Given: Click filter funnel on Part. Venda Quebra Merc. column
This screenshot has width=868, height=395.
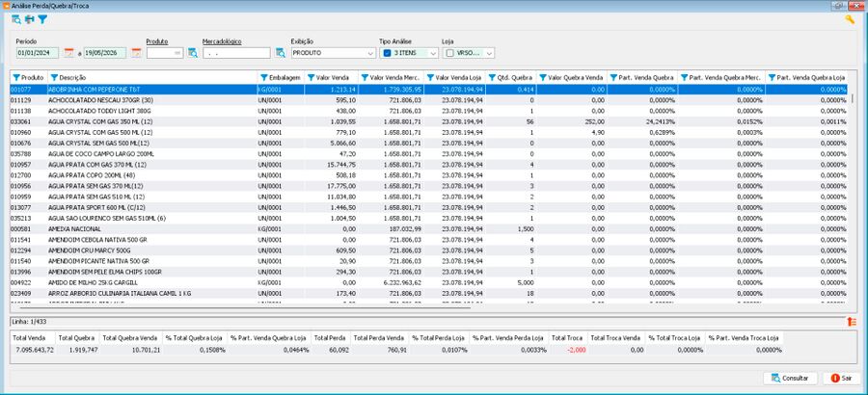Looking at the screenshot, I should 684,78.
